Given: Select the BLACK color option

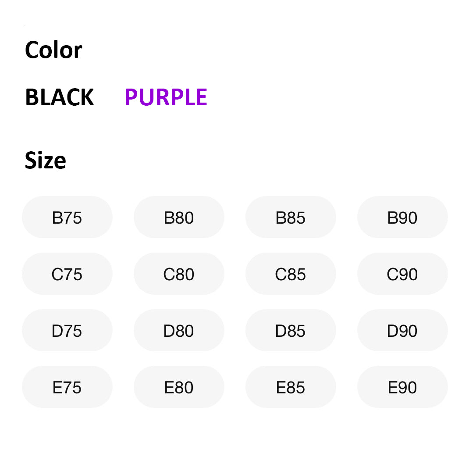Looking at the screenshot, I should click(x=59, y=97).
